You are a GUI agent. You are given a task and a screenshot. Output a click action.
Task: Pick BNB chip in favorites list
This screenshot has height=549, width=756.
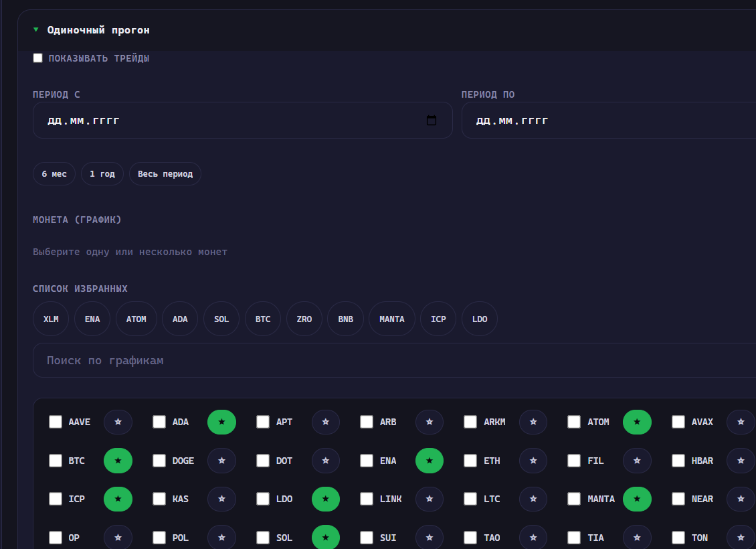click(x=346, y=319)
